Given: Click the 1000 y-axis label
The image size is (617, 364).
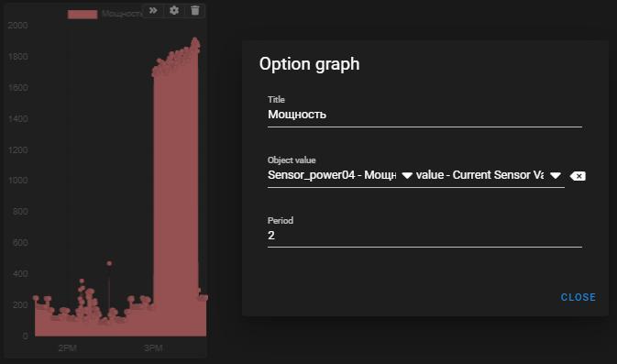Looking at the screenshot, I should (x=17, y=181).
